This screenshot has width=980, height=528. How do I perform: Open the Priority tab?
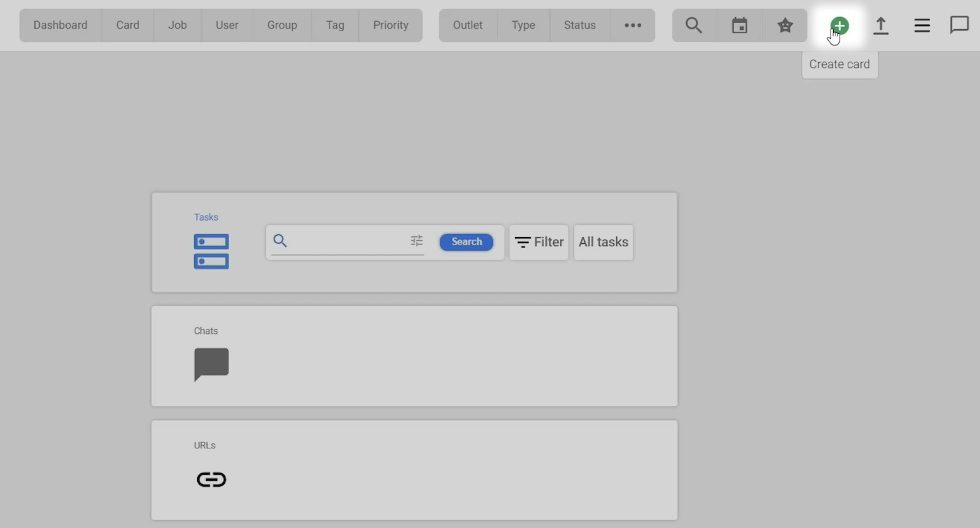390,25
